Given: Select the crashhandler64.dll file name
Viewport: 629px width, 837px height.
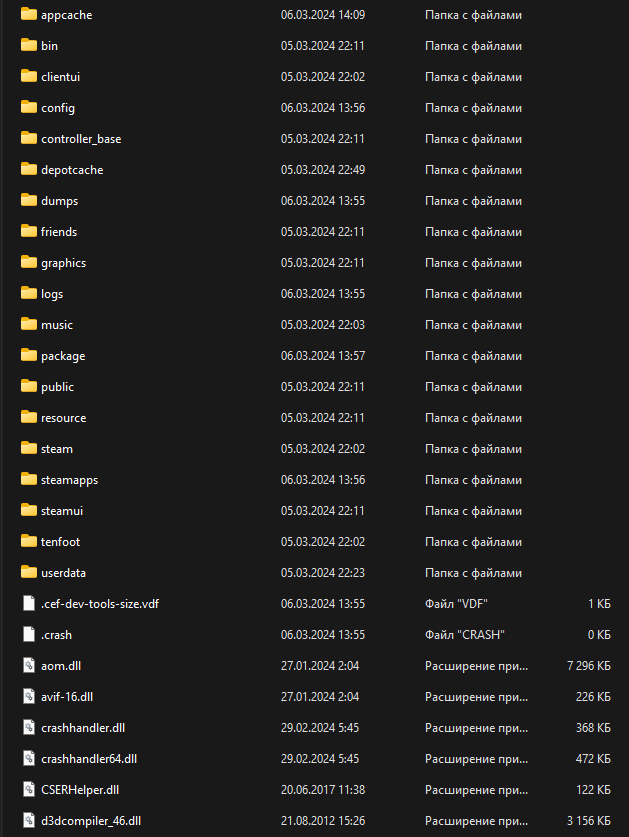Looking at the screenshot, I should [89, 759].
